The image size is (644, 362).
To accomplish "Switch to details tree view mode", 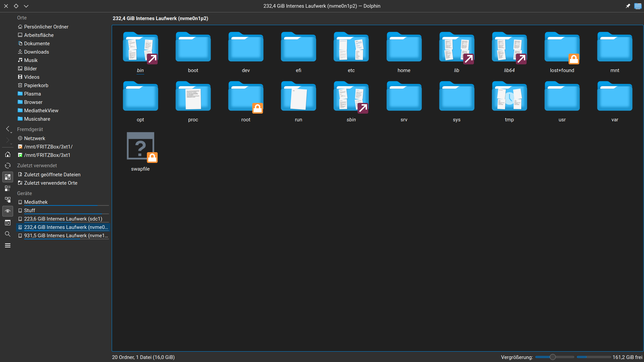I will click(x=8, y=200).
